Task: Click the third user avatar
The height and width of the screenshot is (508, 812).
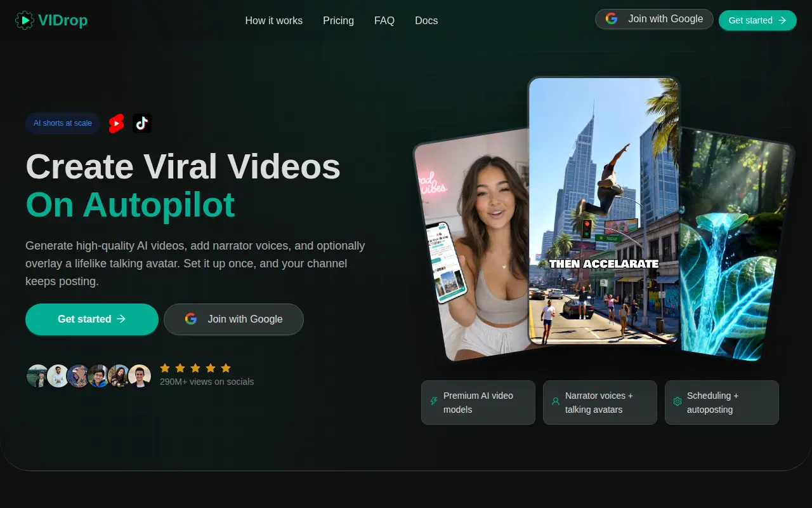Action: click(78, 376)
